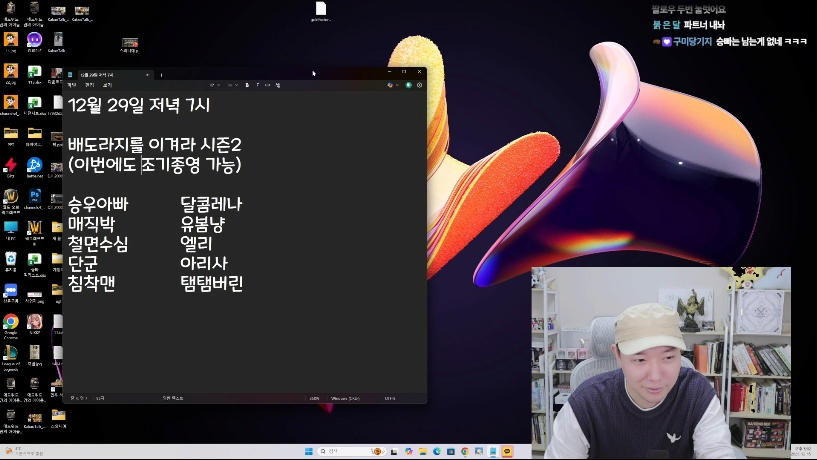Expand the zoom percentage in Notepad status bar
The width and height of the screenshot is (817, 460).
pos(314,398)
